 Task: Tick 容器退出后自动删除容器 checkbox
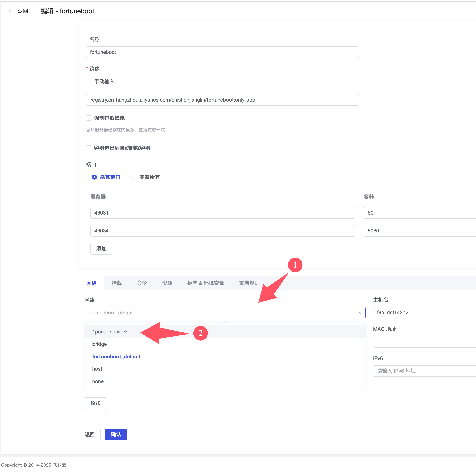click(x=89, y=148)
